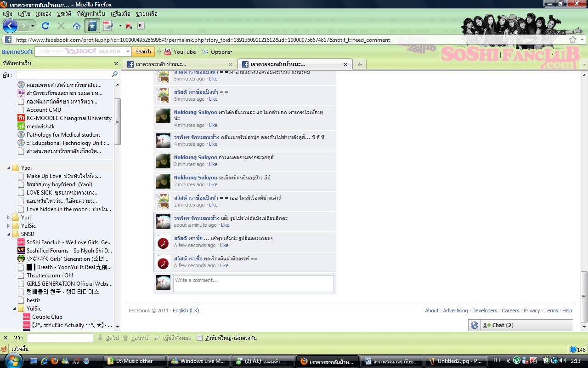Collapse the Yaoi bookmark folder

coord(9,168)
